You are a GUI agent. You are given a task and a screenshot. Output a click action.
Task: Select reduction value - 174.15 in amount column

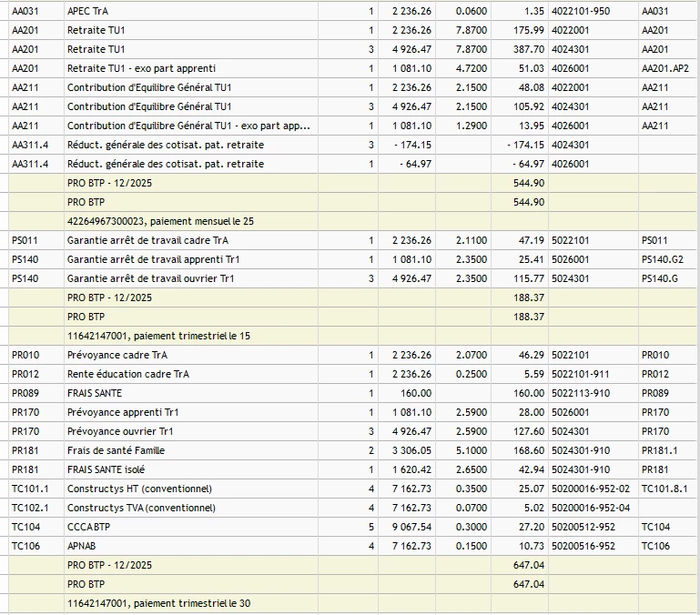[x=526, y=145]
